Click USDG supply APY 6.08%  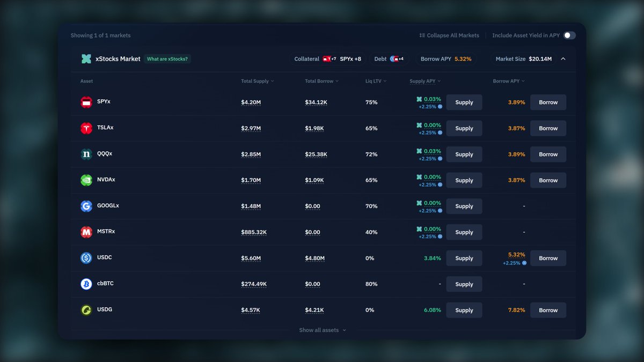coord(433,310)
